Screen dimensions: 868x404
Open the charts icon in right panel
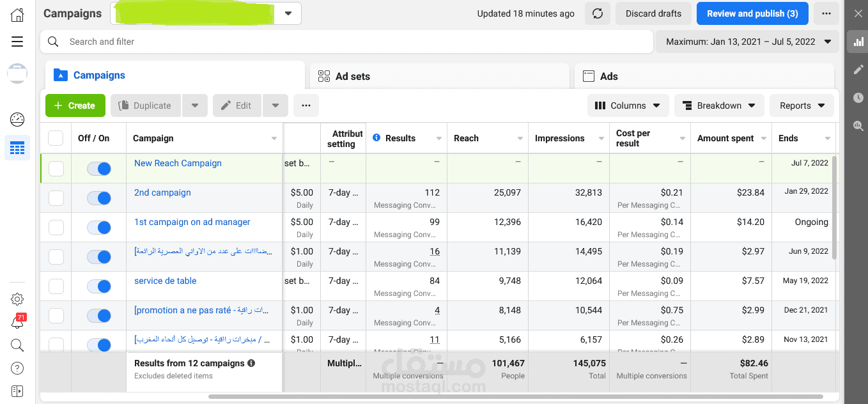coord(858,42)
